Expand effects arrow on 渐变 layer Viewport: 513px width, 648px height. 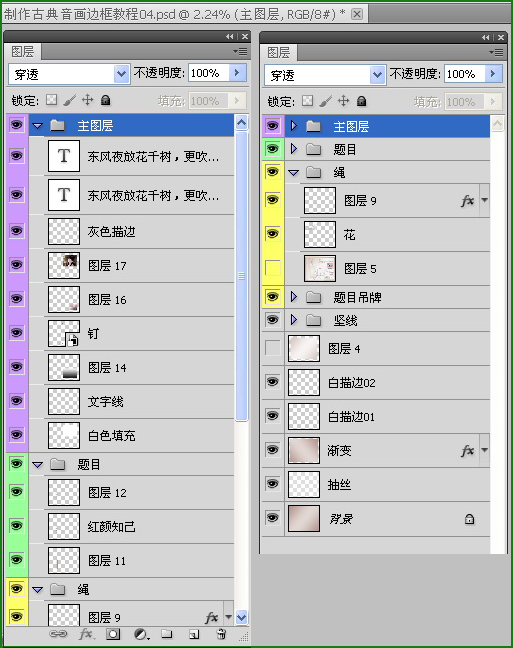(484, 450)
